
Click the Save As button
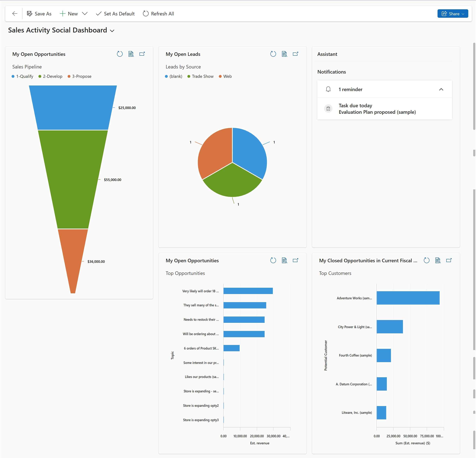(39, 14)
